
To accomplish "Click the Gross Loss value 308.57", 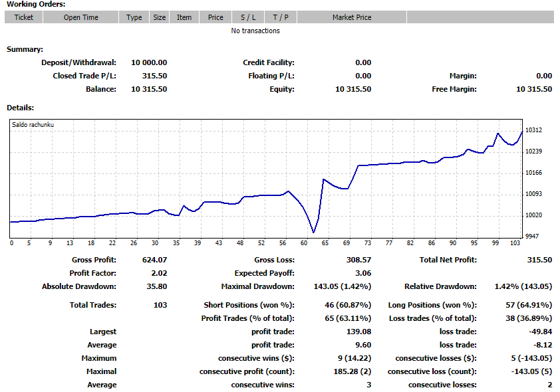I will click(358, 260).
